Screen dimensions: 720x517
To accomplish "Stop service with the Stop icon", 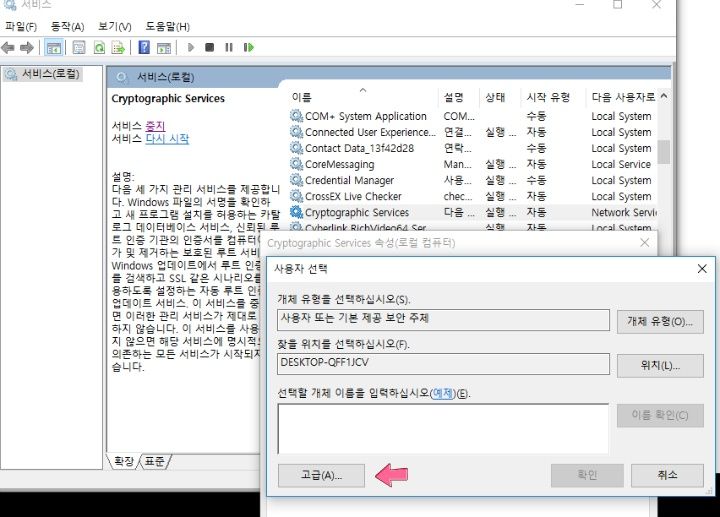I will [x=209, y=47].
